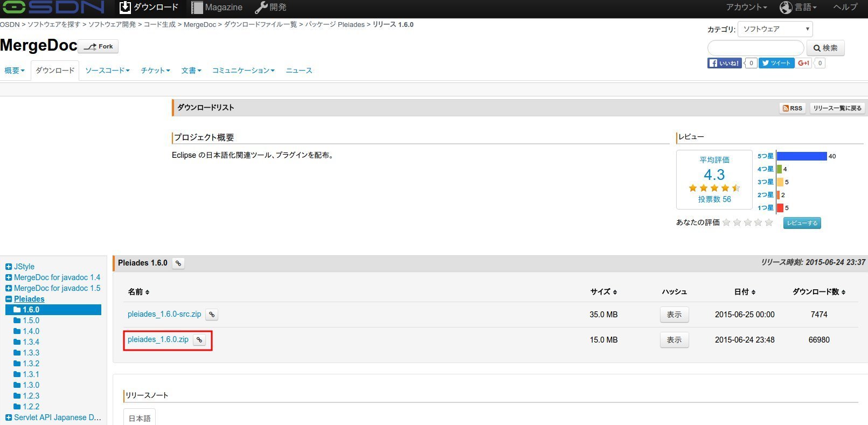Expand the 言語 language dropdown

click(x=798, y=8)
